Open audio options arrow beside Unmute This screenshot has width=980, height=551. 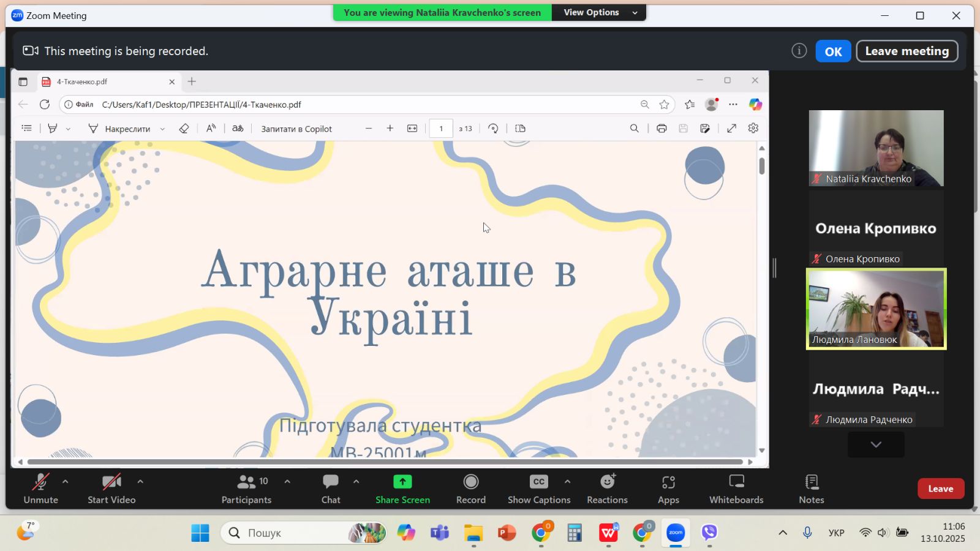point(66,482)
